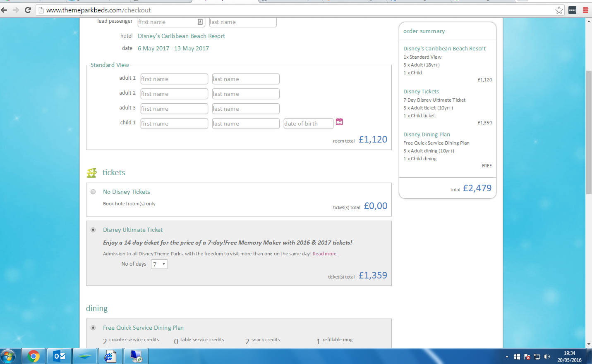This screenshot has width=592, height=364.
Task: Bookmark this page with the star icon
Action: 559,10
